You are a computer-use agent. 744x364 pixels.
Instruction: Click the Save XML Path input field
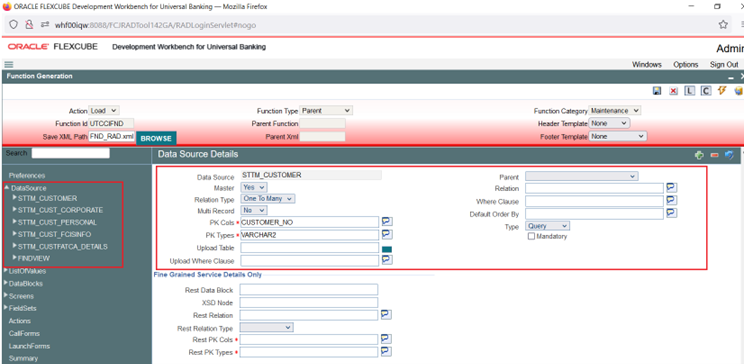(x=112, y=136)
